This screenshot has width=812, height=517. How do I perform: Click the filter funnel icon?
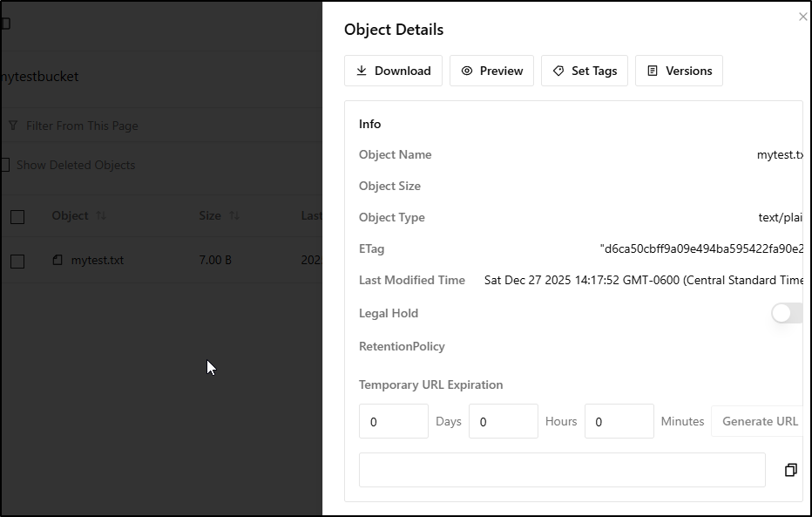click(x=13, y=126)
